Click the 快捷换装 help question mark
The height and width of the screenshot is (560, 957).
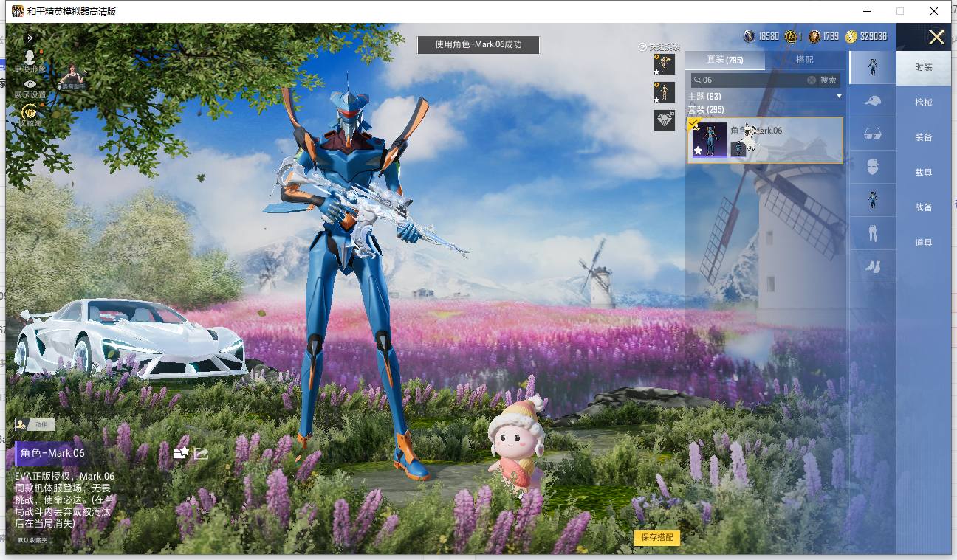click(x=642, y=47)
